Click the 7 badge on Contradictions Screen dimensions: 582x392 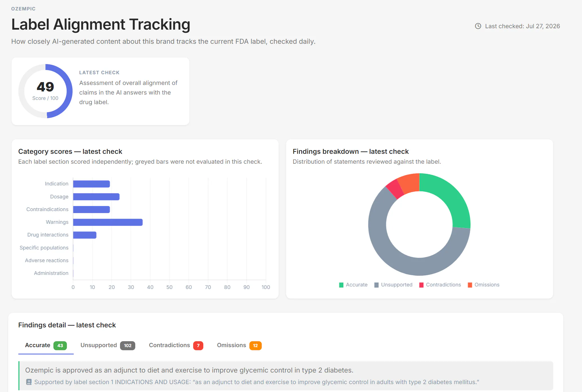tap(198, 346)
